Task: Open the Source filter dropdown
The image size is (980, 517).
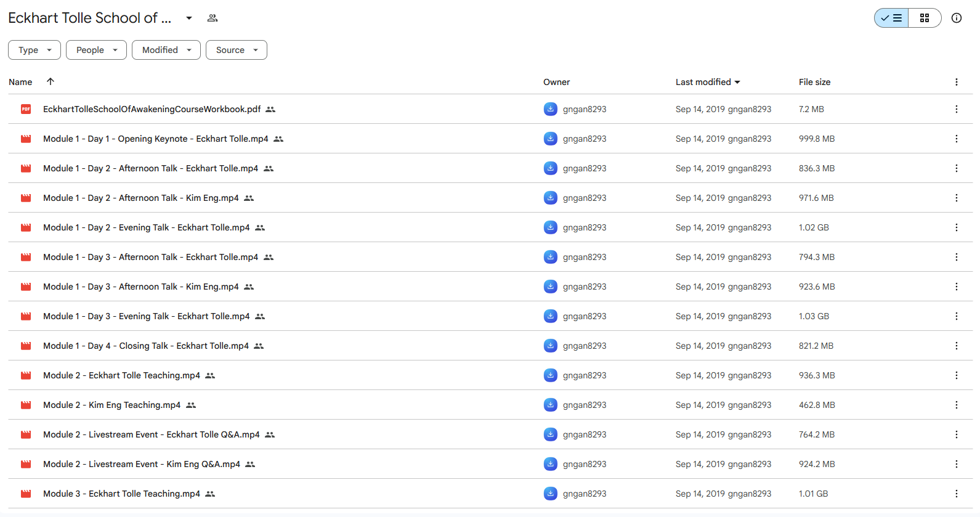Action: [237, 50]
